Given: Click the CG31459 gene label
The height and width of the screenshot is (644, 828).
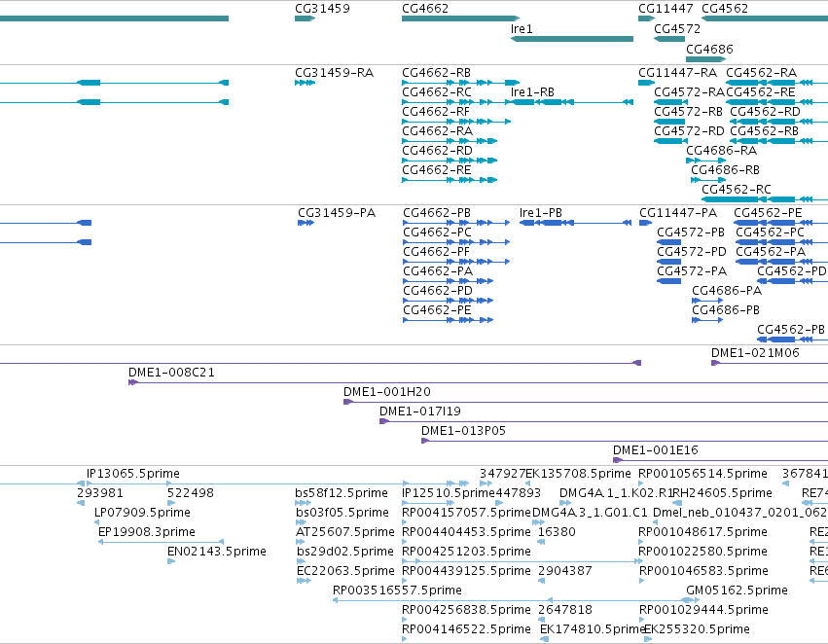Looking at the screenshot, I should [322, 9].
